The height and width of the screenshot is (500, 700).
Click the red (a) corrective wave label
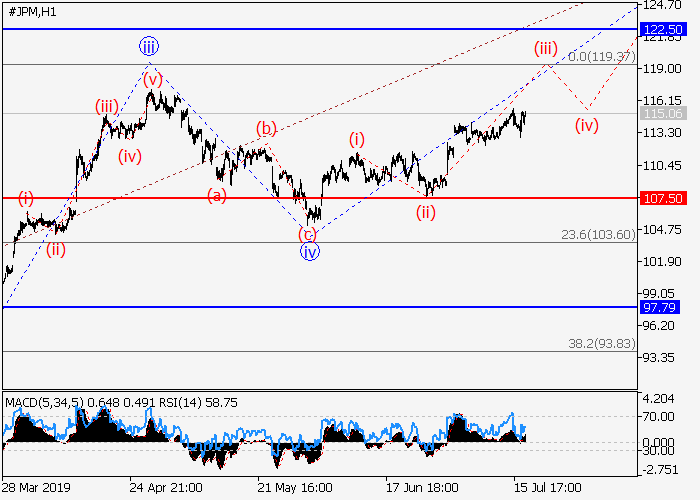pyautogui.click(x=217, y=196)
